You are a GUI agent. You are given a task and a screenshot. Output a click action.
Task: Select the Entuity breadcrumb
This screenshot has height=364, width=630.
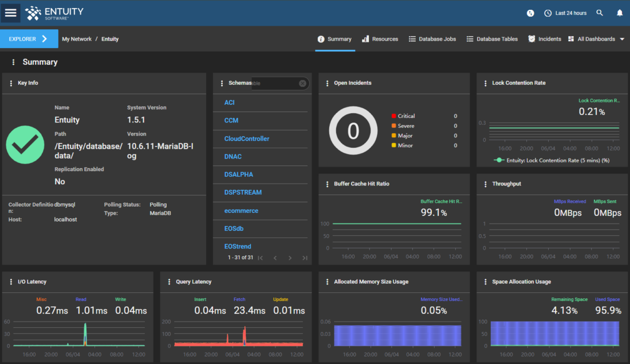110,39
